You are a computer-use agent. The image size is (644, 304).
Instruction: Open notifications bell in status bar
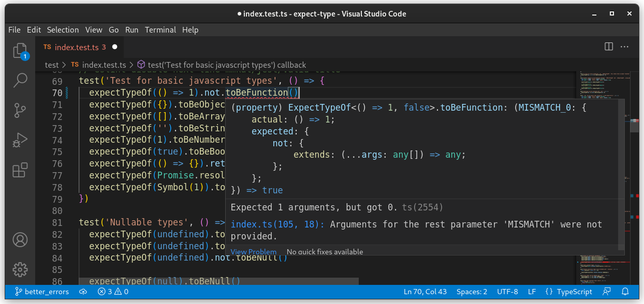pos(625,292)
